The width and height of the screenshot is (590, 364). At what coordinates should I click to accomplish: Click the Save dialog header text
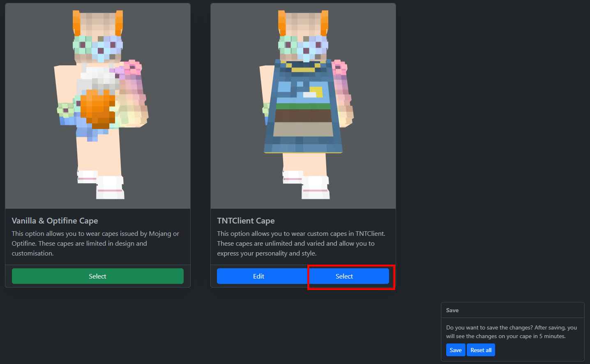452,310
